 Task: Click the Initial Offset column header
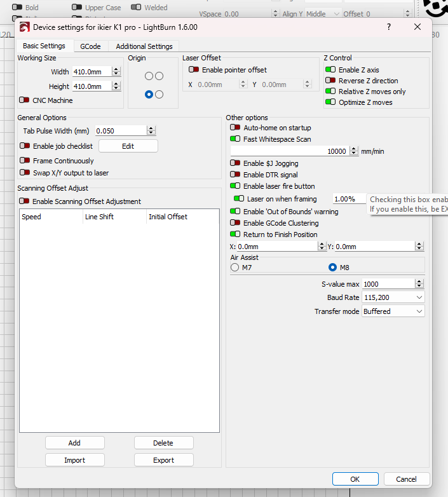(x=182, y=217)
